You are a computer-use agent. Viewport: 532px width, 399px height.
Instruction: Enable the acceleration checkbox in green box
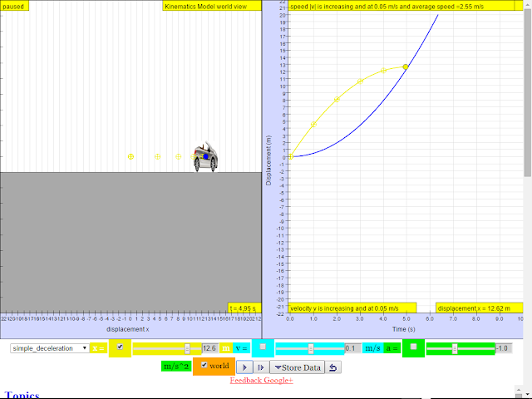pyautogui.click(x=413, y=347)
